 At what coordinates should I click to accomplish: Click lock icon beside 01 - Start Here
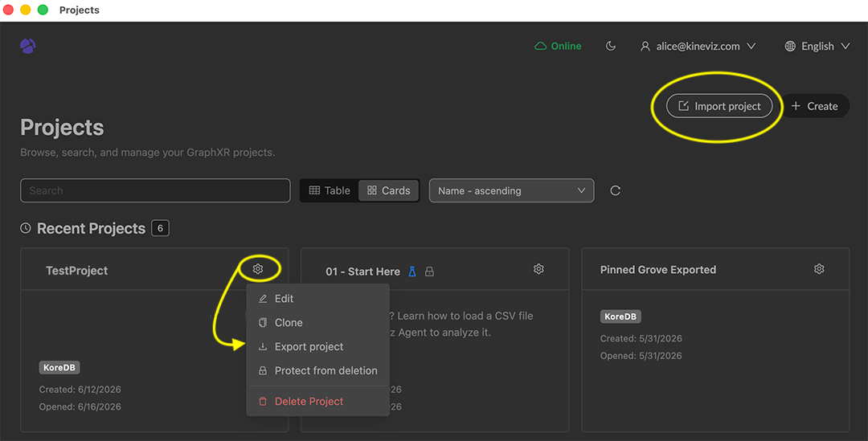429,272
